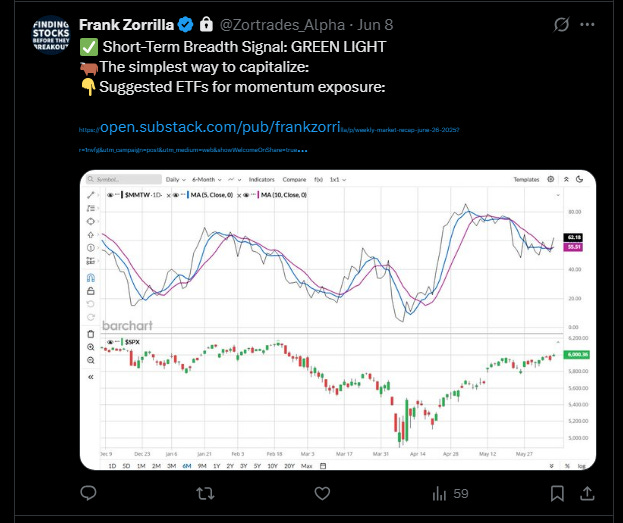Open the 6-Month period dropdown

point(207,180)
